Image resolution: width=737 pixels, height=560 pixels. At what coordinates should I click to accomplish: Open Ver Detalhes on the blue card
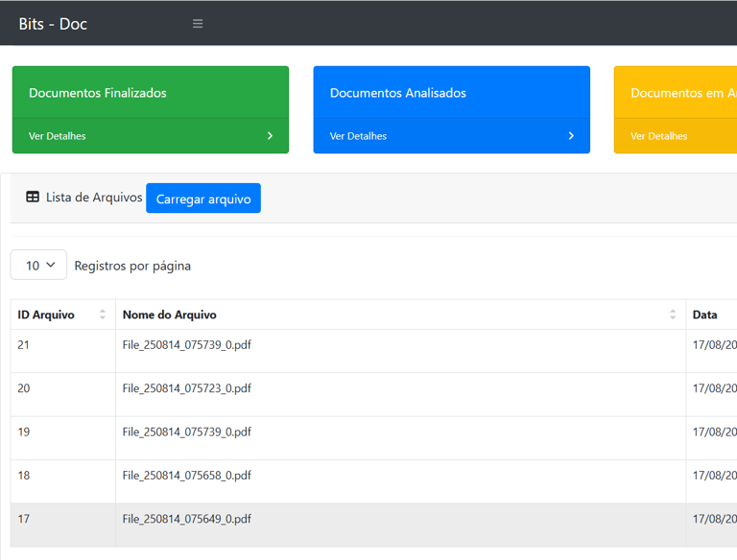[x=358, y=136]
